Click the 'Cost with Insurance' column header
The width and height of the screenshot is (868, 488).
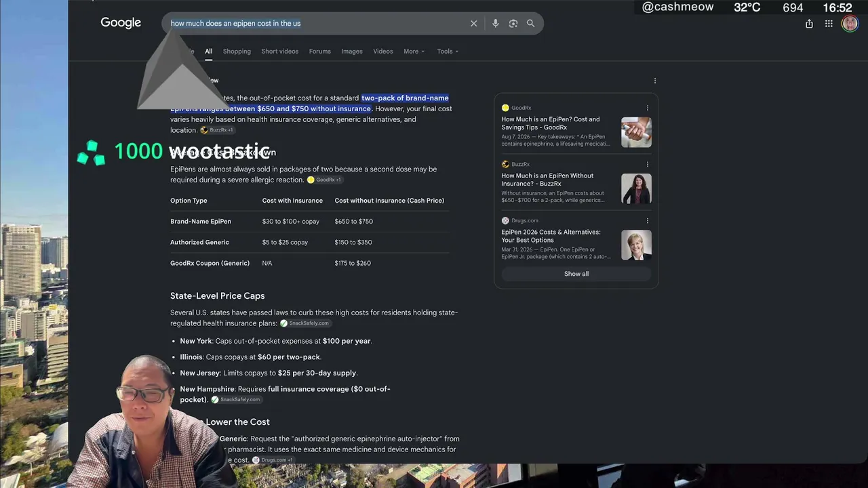292,201
